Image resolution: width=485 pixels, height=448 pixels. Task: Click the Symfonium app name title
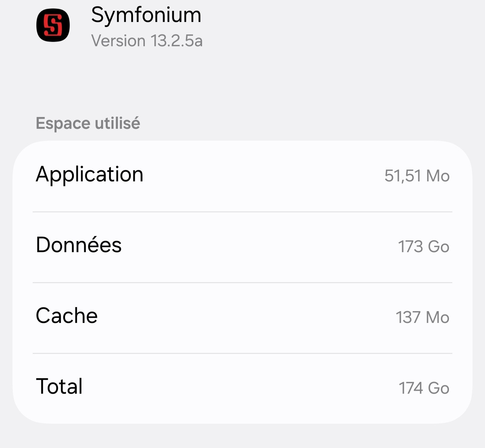coord(146,15)
